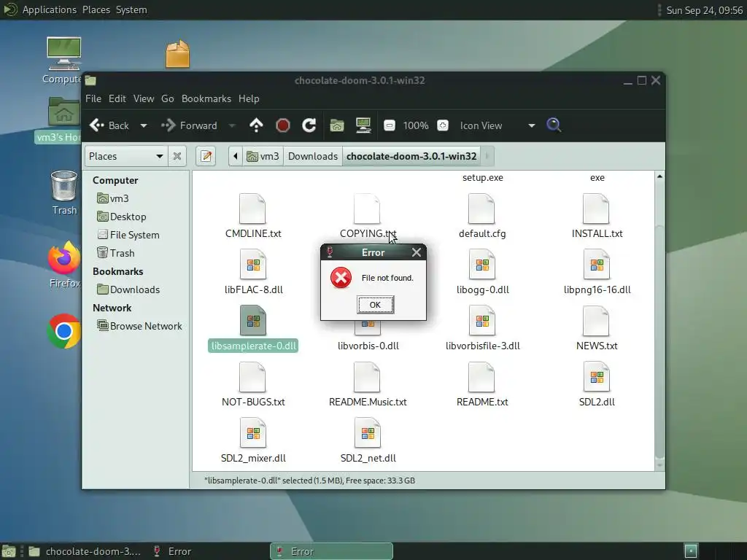Viewport: 747px width, 560px height.
Task: Open the Back history dropdown arrow
Action: click(x=144, y=125)
